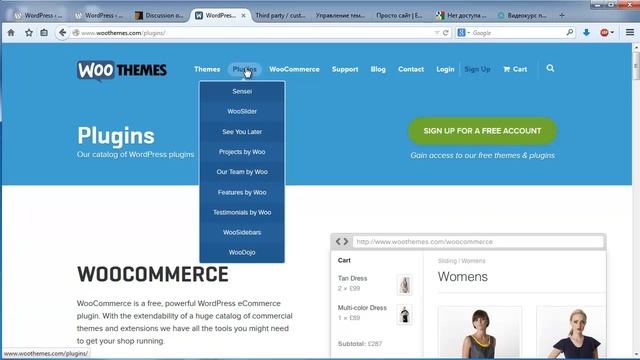Switch to the Third party / cust... tab
The height and width of the screenshot is (360, 640).
pos(280,16)
